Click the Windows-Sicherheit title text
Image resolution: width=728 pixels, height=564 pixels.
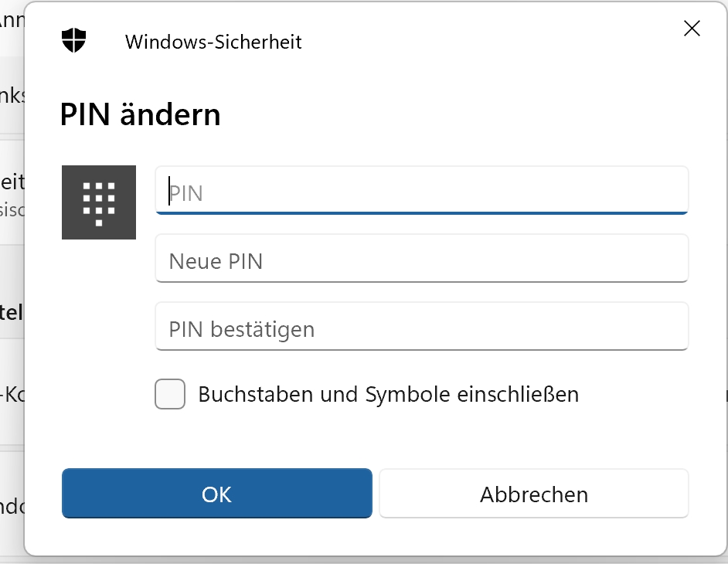click(x=213, y=42)
